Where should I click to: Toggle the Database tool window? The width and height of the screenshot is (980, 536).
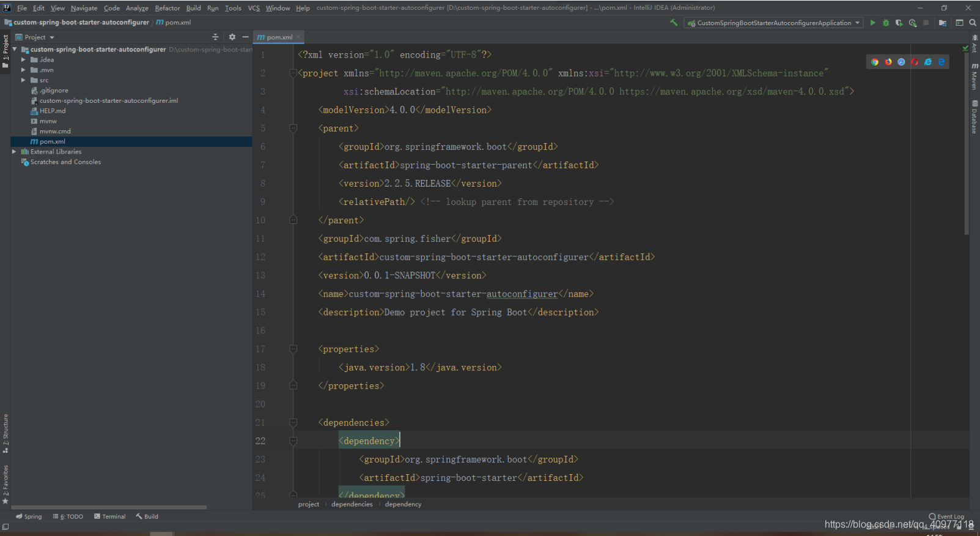click(x=974, y=116)
